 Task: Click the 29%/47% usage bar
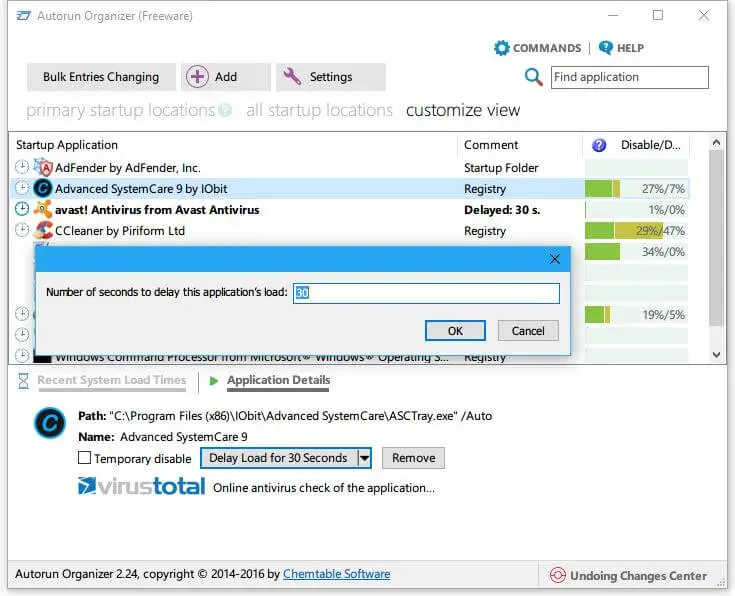pos(636,231)
